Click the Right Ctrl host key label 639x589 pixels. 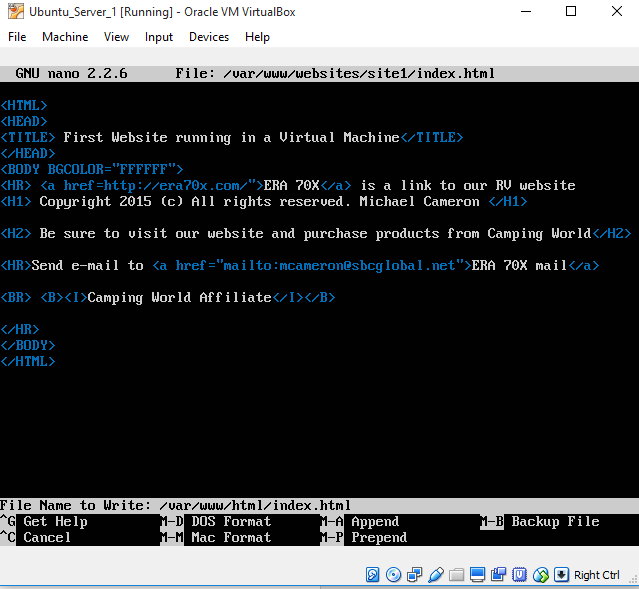click(x=597, y=575)
